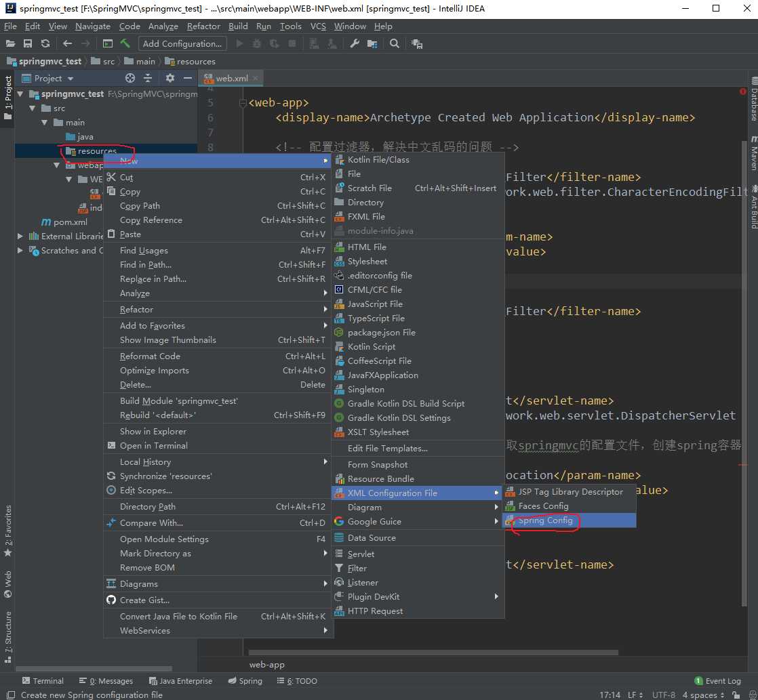Open the Messages tool window

pyautogui.click(x=106, y=680)
